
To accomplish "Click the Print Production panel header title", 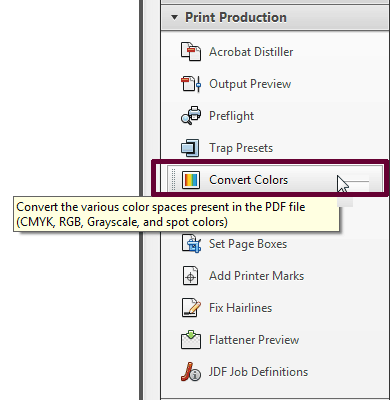I will tap(236, 17).
